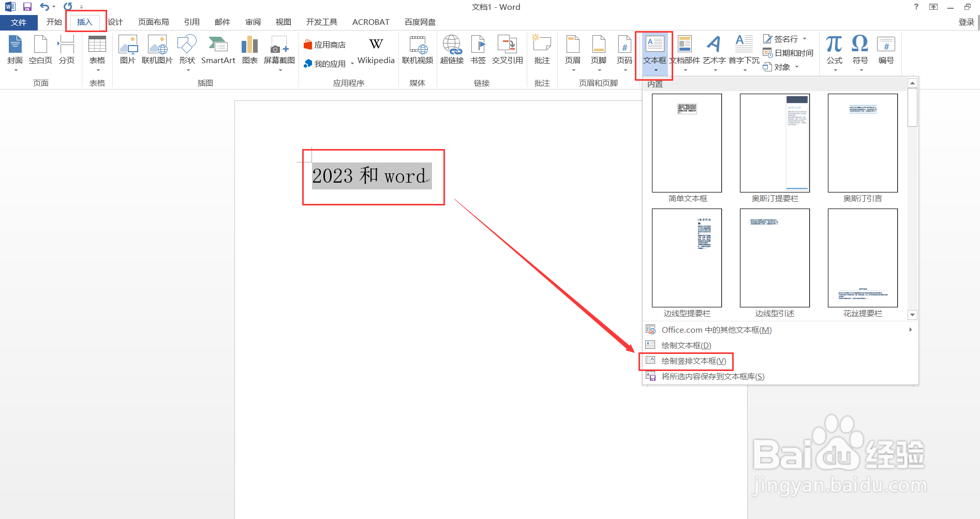Open the app store (应用商店)
The height and width of the screenshot is (519, 980).
(325, 45)
